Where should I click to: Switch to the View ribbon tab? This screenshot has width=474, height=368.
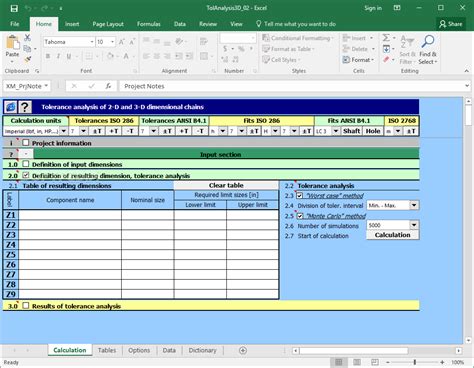pos(236,24)
